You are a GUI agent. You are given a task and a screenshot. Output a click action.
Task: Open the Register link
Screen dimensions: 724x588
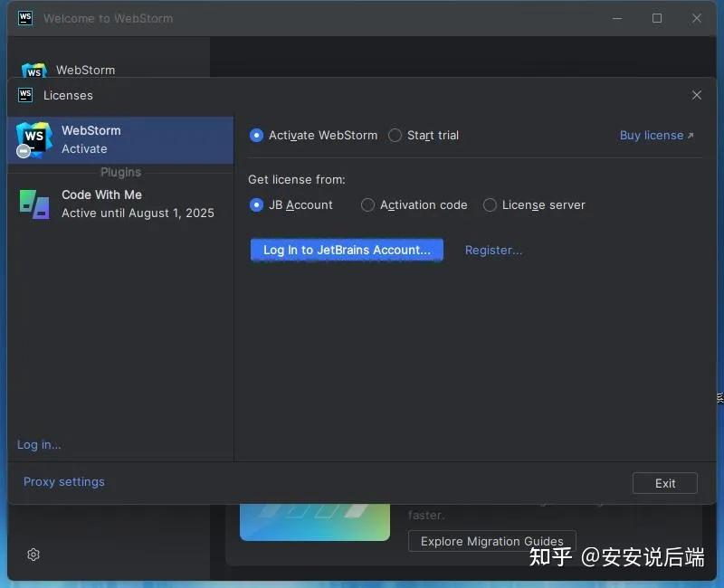coord(493,250)
